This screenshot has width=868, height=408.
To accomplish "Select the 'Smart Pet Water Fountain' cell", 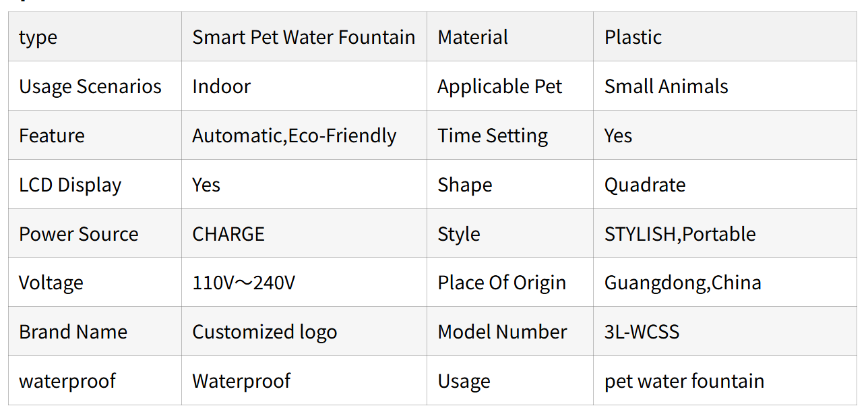I will click(x=303, y=37).
